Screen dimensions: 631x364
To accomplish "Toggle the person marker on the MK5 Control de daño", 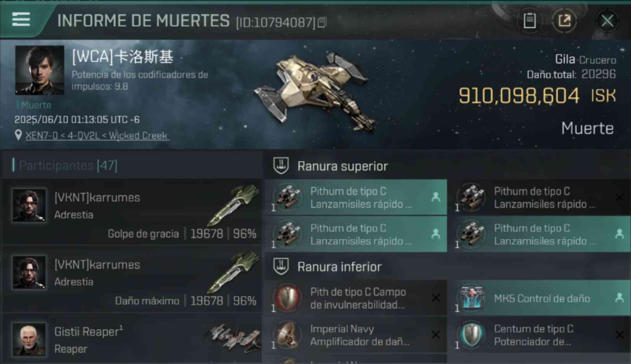I will pyautogui.click(x=619, y=298).
